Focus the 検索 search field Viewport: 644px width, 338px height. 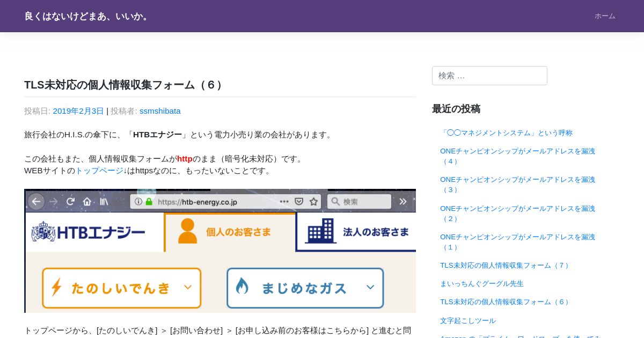point(489,76)
